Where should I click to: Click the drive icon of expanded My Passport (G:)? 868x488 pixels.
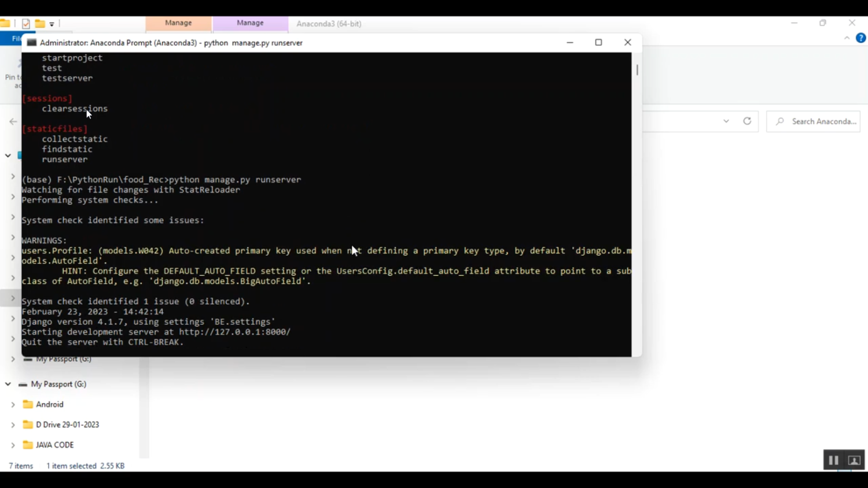[x=23, y=385]
